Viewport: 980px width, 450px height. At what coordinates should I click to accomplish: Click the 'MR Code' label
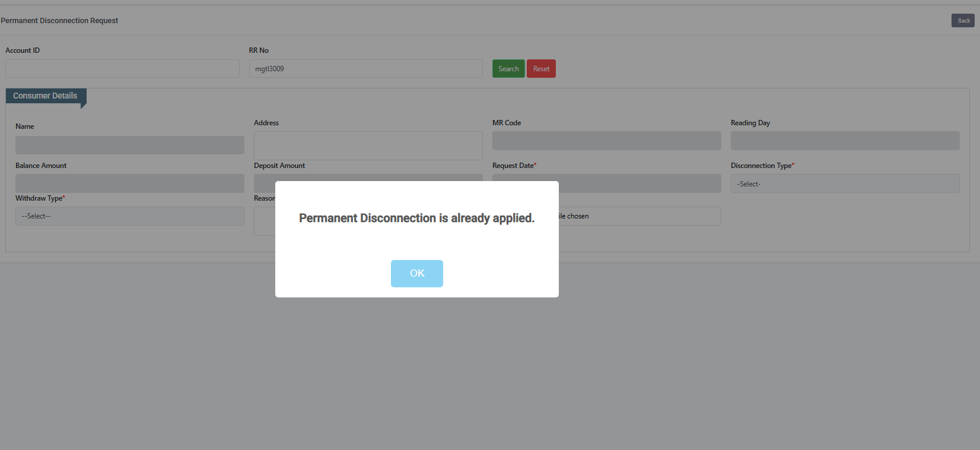click(x=507, y=123)
